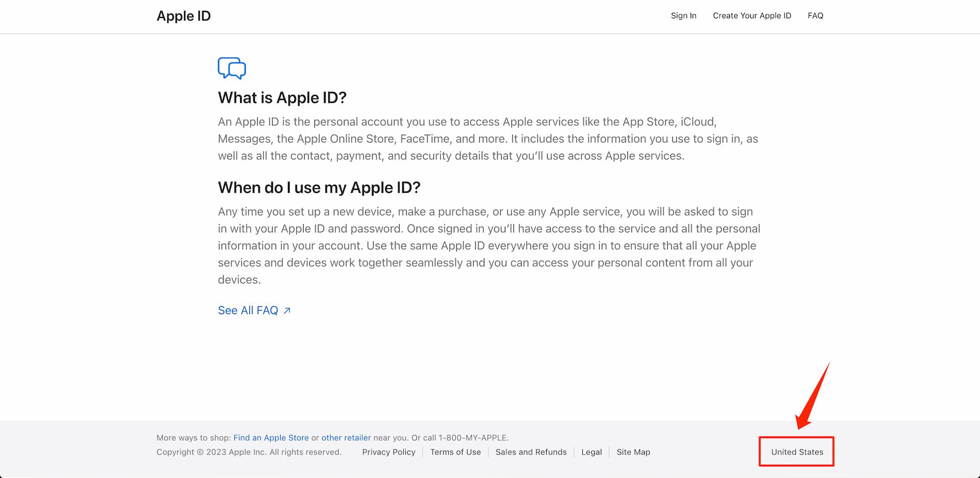
Task: Click the When do I use my Apple ID? heading
Action: click(319, 187)
